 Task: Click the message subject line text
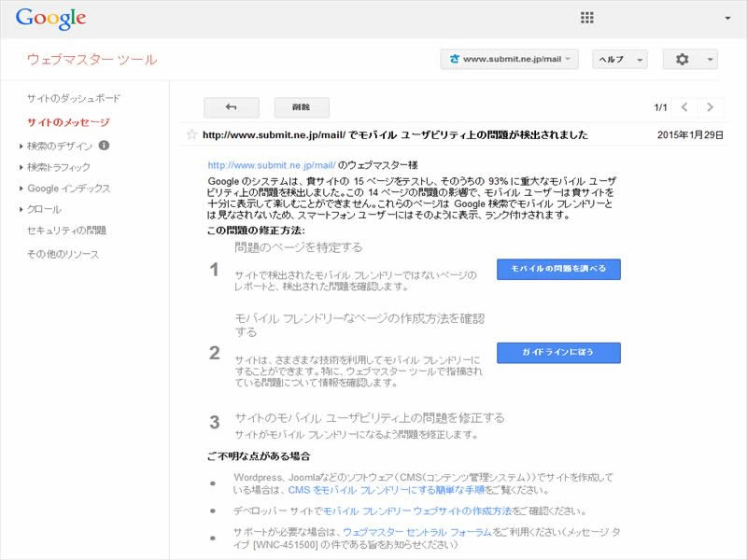(395, 134)
